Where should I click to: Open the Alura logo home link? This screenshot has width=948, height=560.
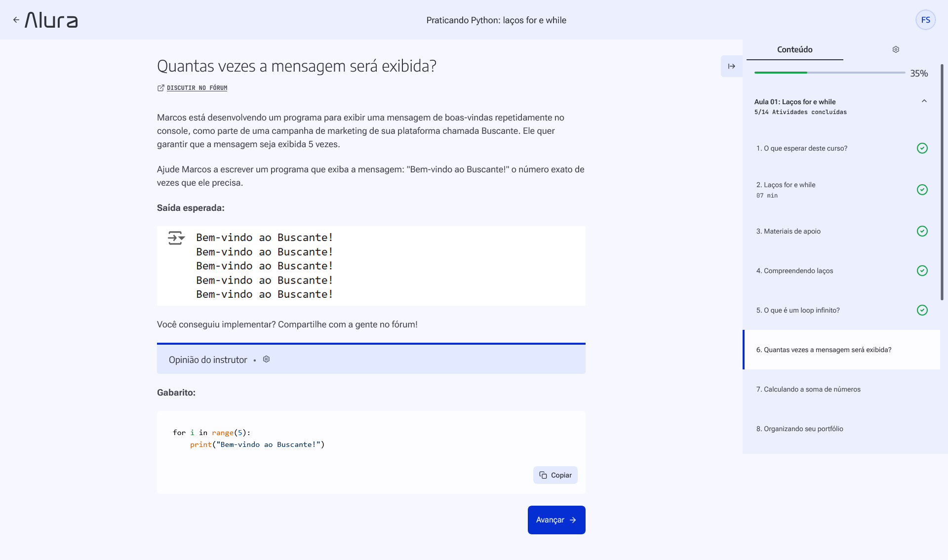51,20
